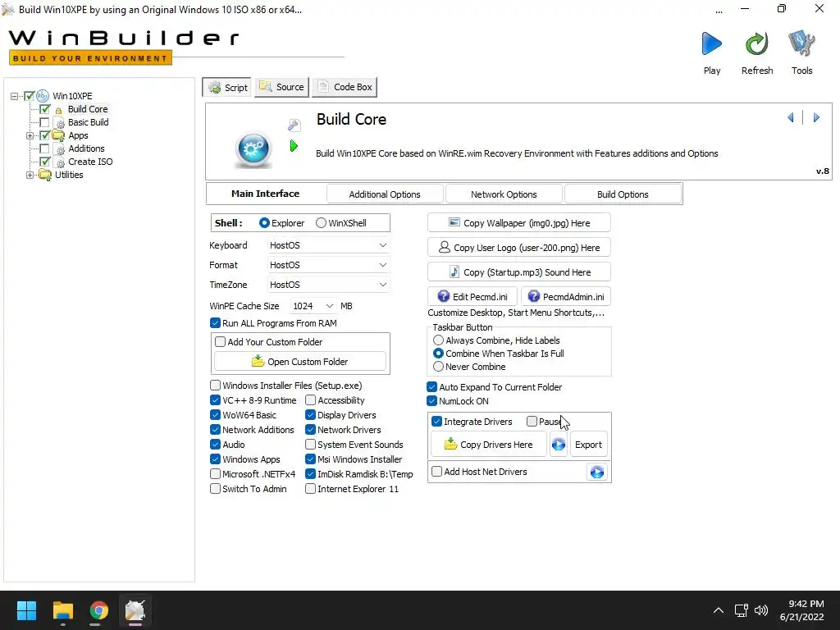
Task: Click the Apps folder icon in tree
Action: 59,135
